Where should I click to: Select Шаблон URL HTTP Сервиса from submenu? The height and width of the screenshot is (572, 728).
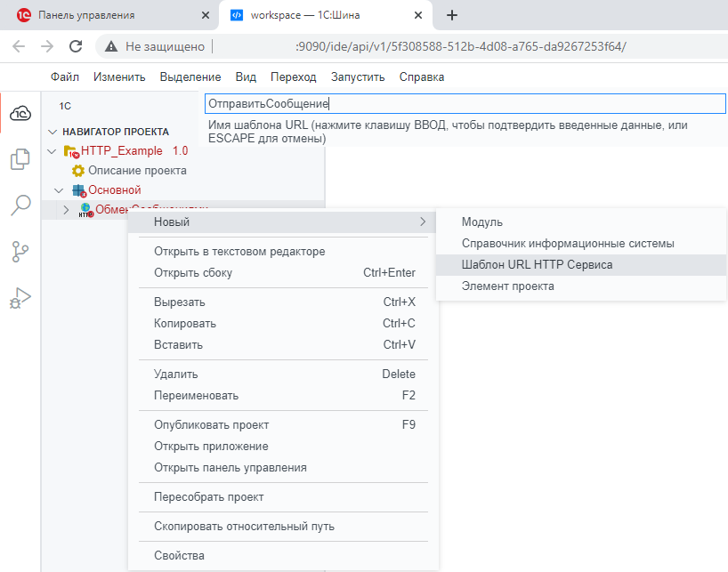click(537, 264)
